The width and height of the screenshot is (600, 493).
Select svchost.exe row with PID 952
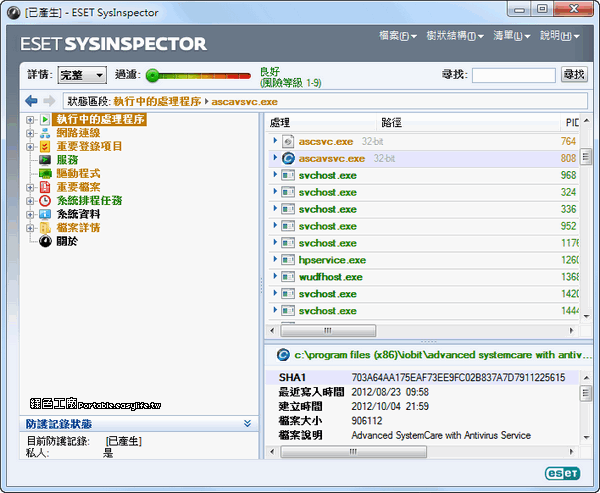tap(424, 226)
